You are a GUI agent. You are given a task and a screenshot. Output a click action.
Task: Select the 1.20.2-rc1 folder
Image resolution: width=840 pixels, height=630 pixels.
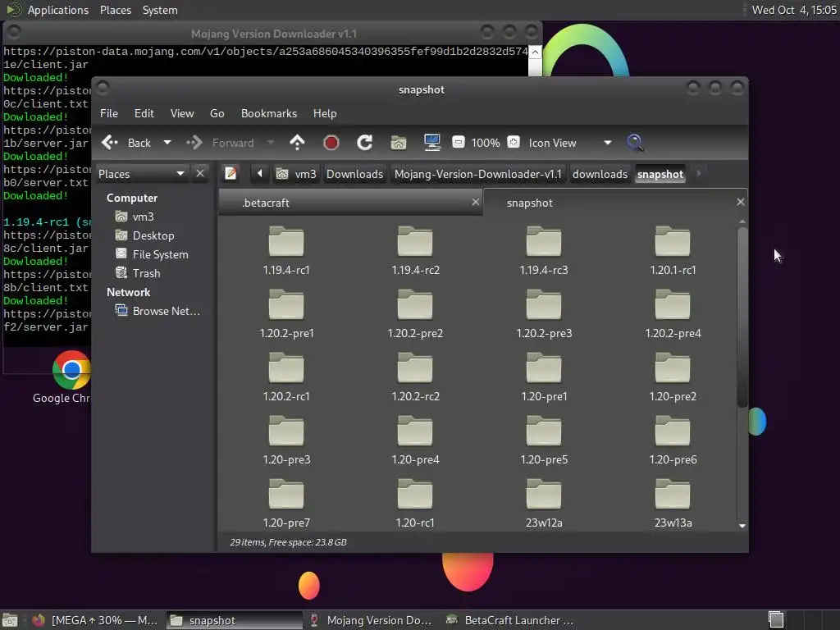tap(286, 377)
